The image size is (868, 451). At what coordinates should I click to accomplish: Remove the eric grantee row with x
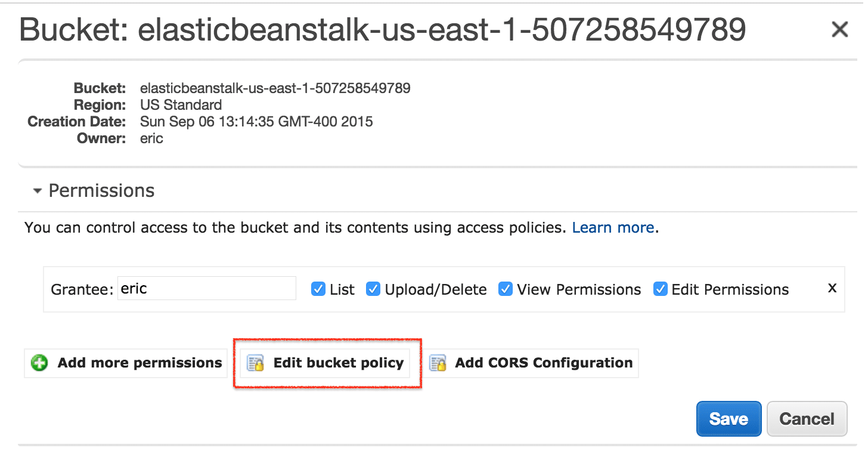[x=832, y=288]
